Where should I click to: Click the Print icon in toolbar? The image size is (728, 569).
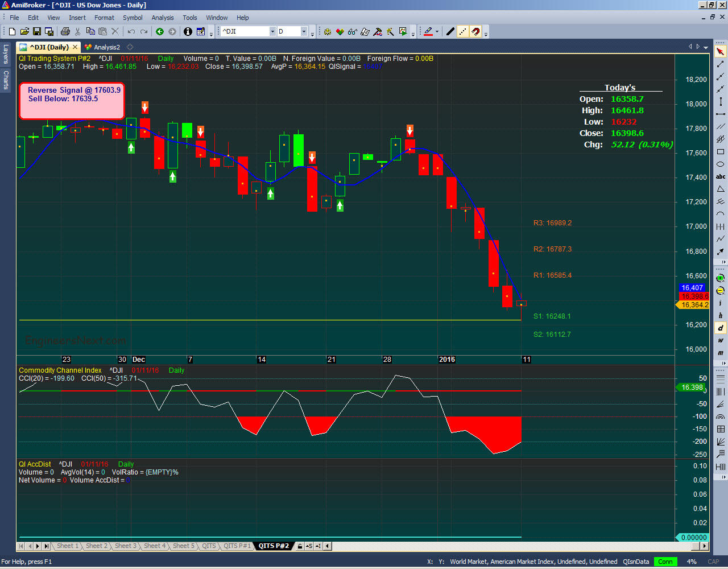point(65,31)
